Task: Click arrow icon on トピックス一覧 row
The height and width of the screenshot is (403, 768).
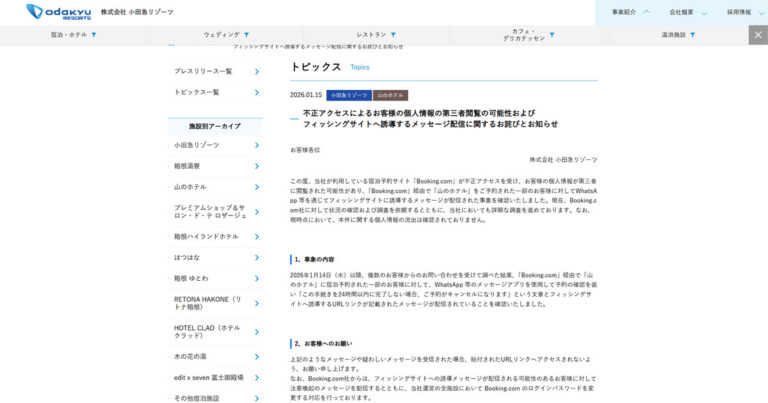Action: click(x=257, y=92)
